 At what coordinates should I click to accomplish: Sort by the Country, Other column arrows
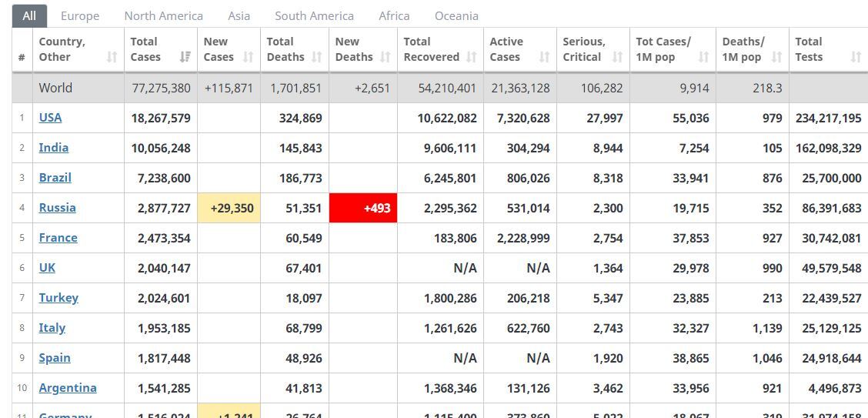point(112,57)
